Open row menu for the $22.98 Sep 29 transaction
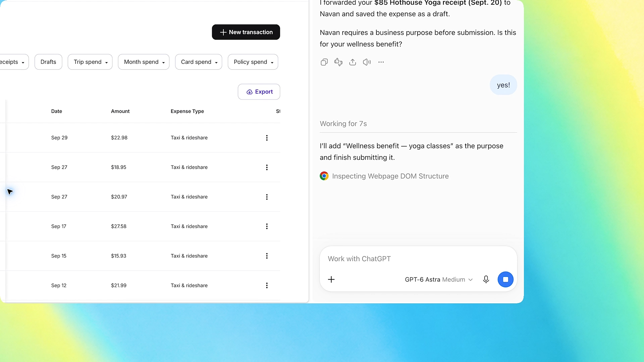 (x=267, y=138)
